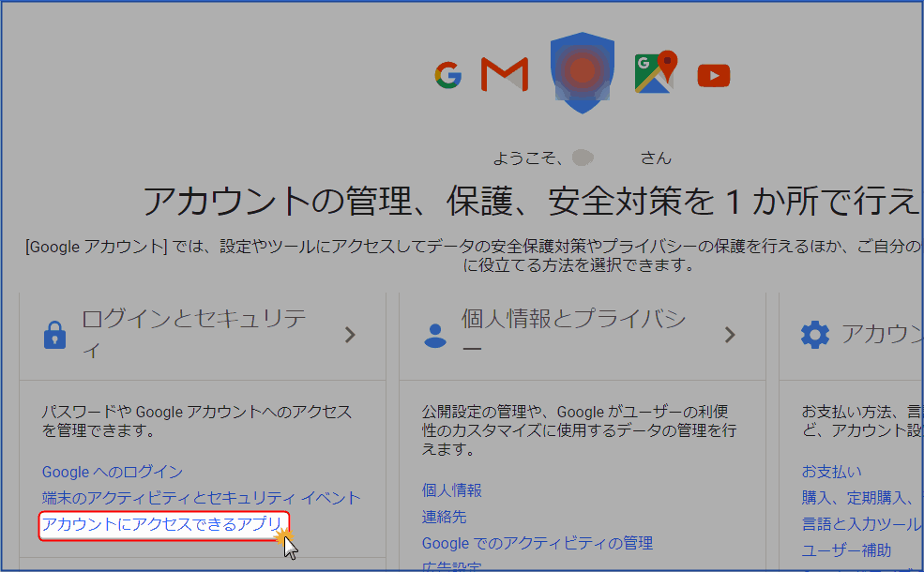This screenshot has width=924, height=572.
Task: Open the 個人情報 link
Action: (x=452, y=490)
